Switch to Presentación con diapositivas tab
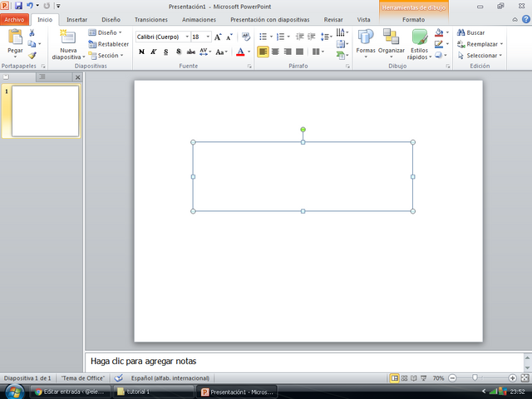This screenshot has width=532, height=399. pyautogui.click(x=269, y=20)
